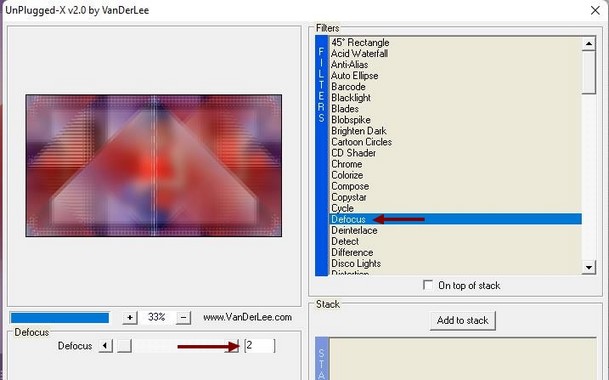Click filters list scroll up arrow
Image resolution: width=609 pixels, height=380 pixels.
(589, 44)
